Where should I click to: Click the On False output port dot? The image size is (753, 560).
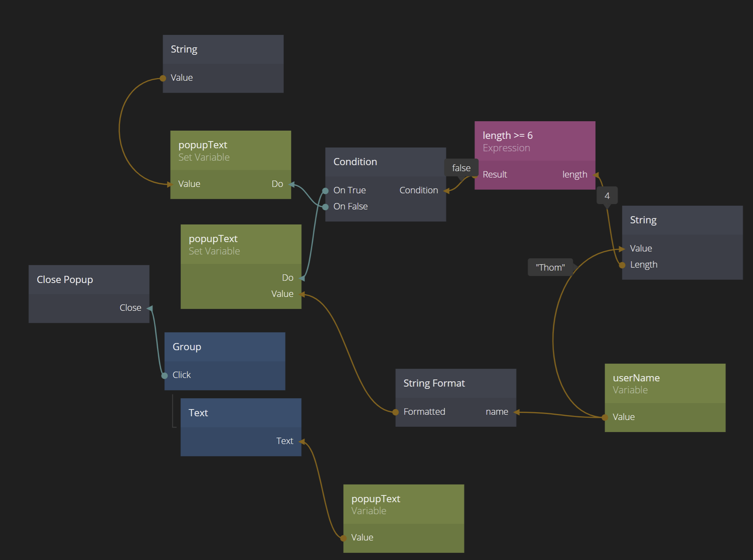[326, 207]
